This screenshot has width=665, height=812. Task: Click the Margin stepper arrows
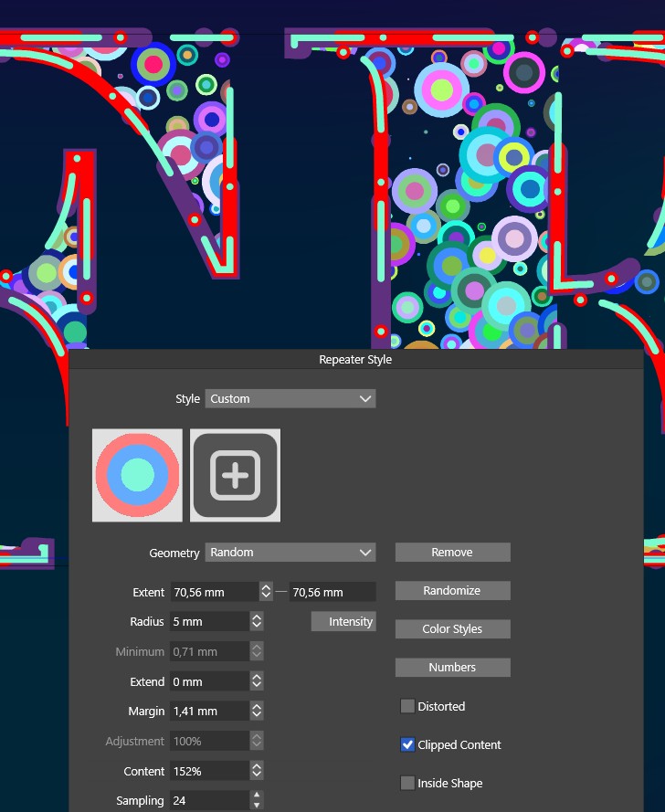click(x=257, y=712)
